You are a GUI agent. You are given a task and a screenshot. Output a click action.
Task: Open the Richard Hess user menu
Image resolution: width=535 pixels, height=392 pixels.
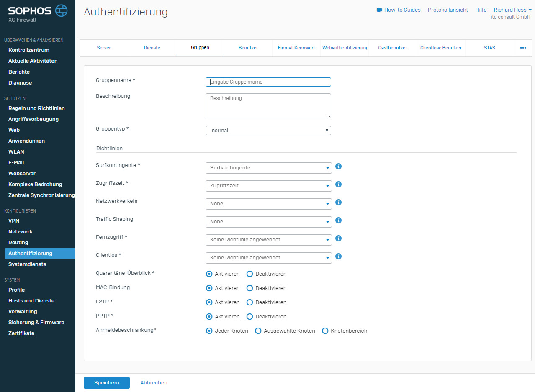tap(512, 10)
